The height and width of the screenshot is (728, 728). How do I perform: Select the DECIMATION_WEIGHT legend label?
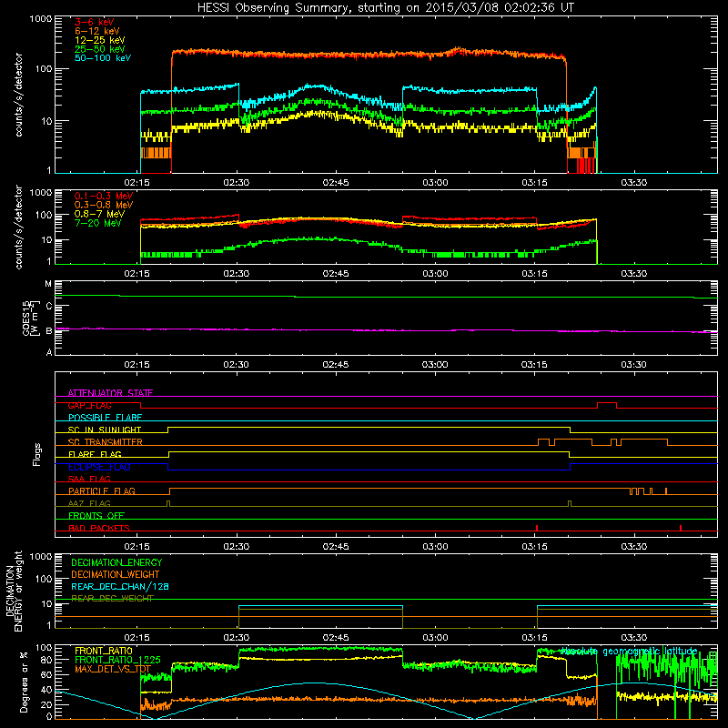116,575
